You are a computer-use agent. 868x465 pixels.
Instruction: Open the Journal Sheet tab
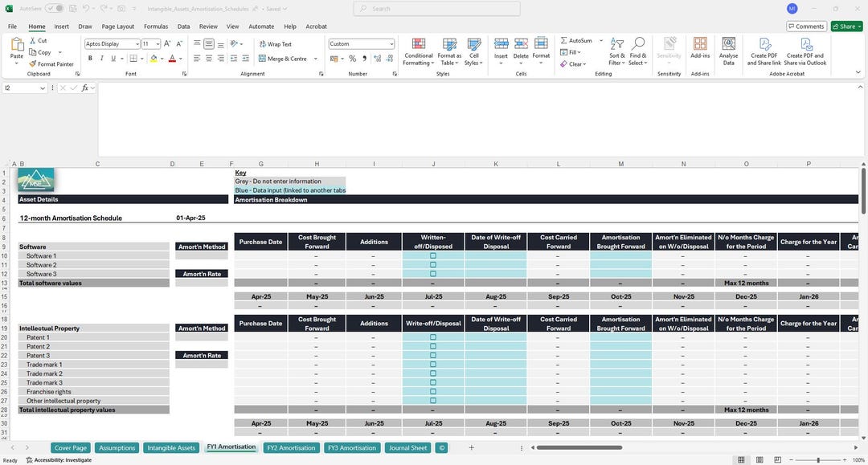(407, 448)
